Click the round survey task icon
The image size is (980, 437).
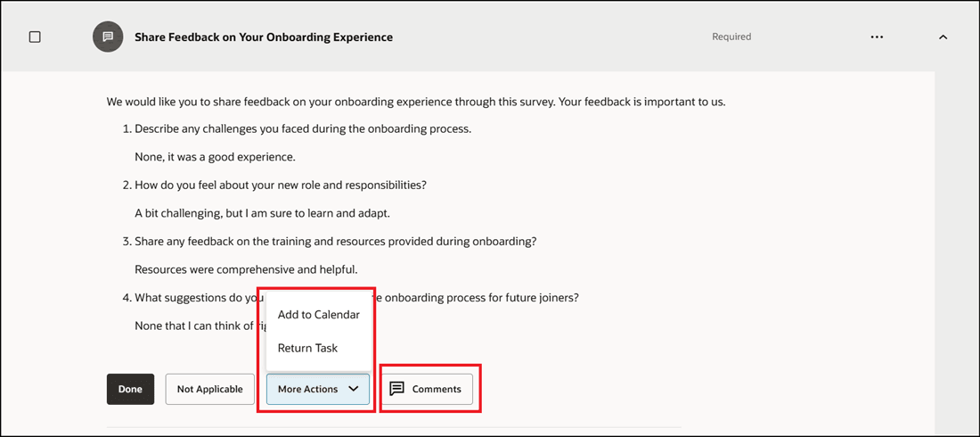108,37
